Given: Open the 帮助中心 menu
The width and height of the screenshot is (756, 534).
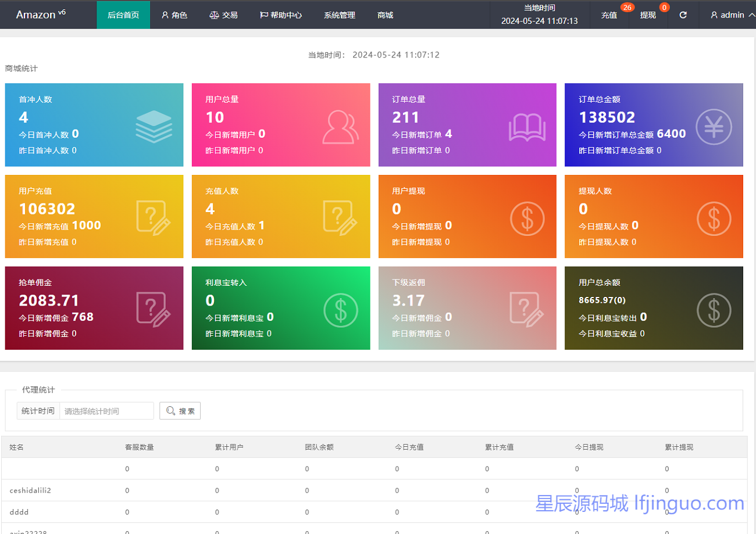Looking at the screenshot, I should 281,15.
